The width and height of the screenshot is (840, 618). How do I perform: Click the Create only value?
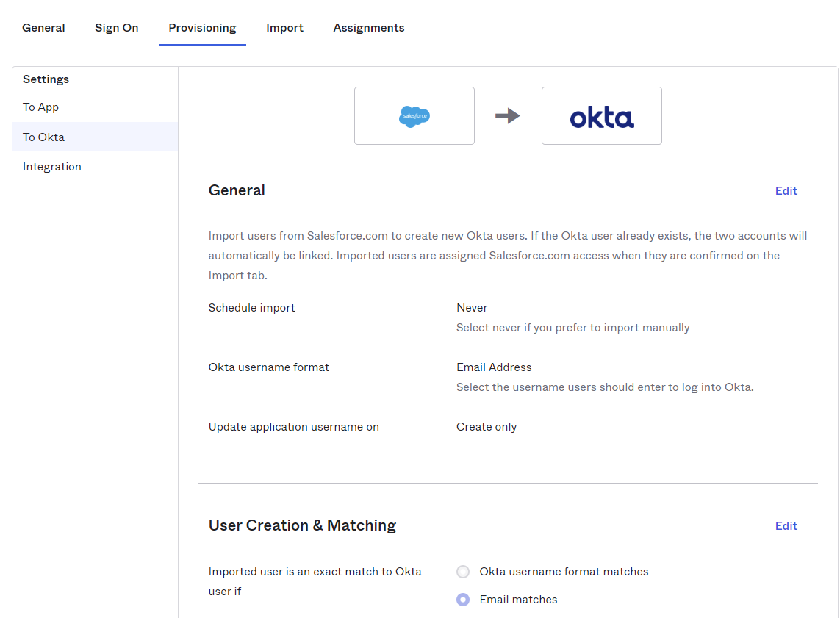486,427
